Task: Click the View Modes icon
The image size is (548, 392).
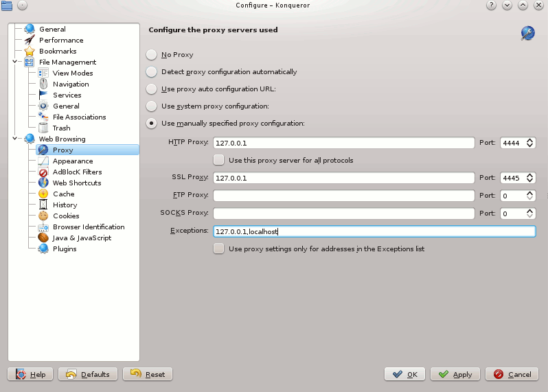Action: (x=43, y=73)
